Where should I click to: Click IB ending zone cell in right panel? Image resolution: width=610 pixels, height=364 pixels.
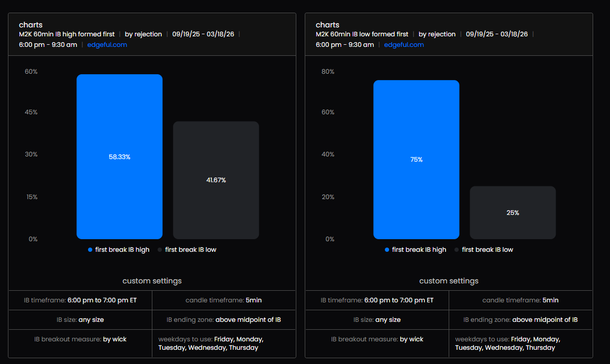click(x=520, y=320)
